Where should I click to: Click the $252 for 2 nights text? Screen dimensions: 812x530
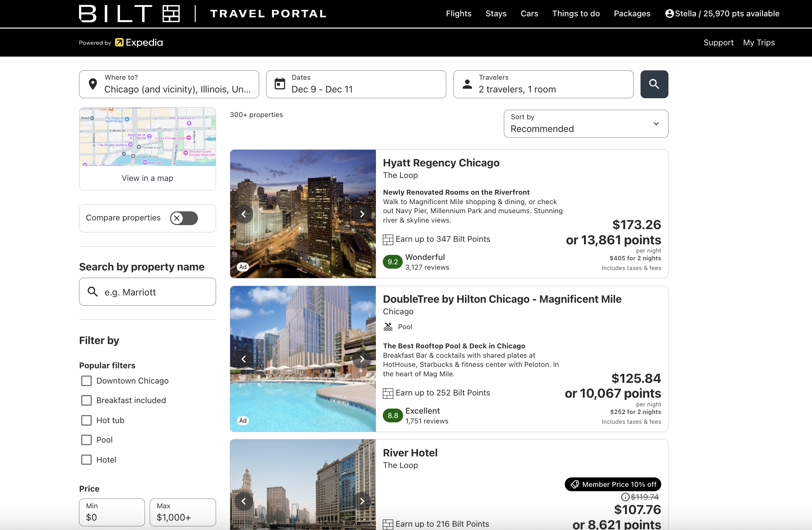point(635,412)
